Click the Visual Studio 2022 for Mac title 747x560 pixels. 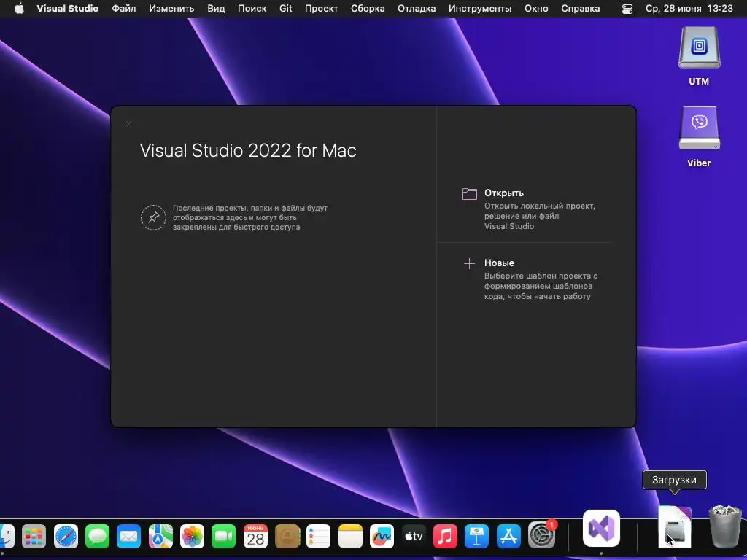pos(248,150)
